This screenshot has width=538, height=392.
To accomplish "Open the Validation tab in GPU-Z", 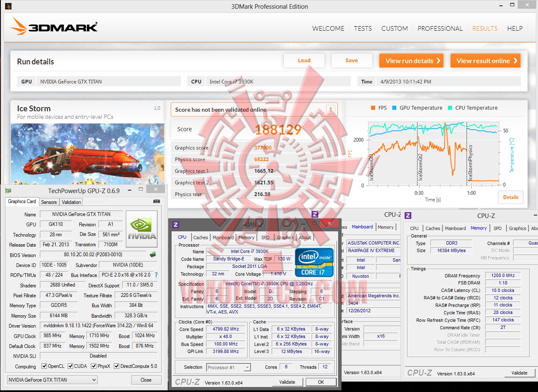I will pos(71,202).
